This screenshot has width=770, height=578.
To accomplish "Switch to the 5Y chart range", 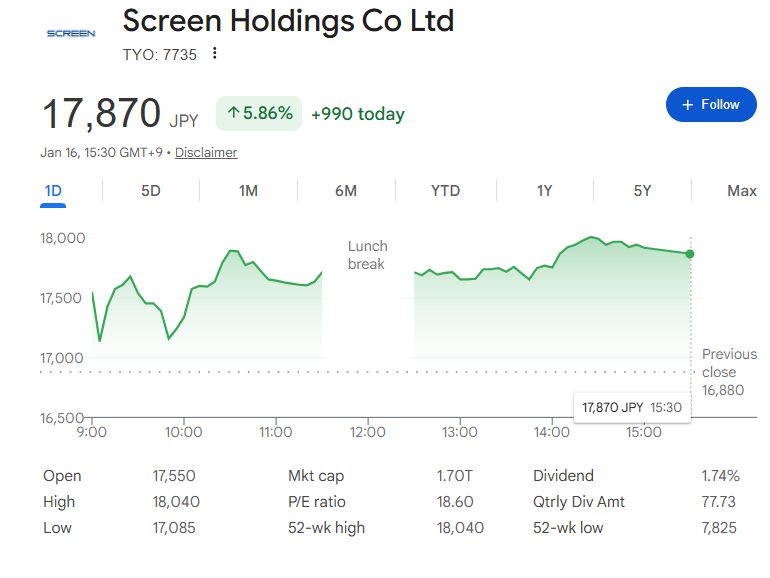I will [642, 191].
